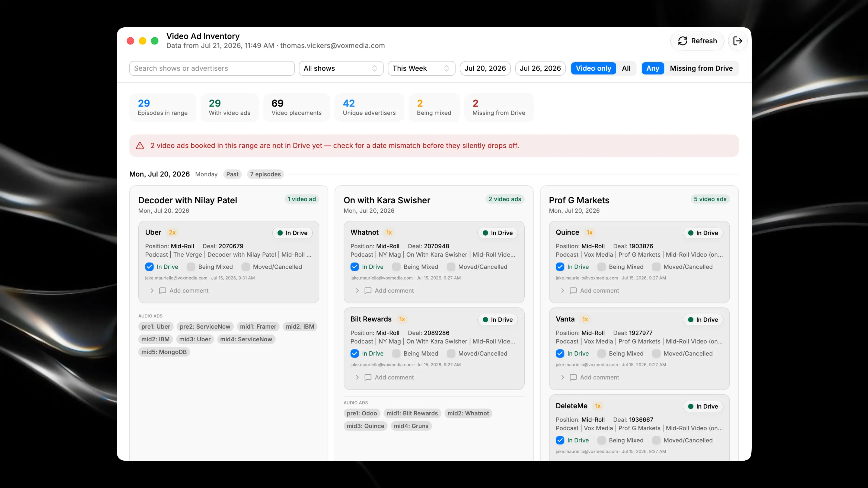868x488 pixels.
Task: Check Being Mixed for Uber ad
Action: click(x=191, y=267)
